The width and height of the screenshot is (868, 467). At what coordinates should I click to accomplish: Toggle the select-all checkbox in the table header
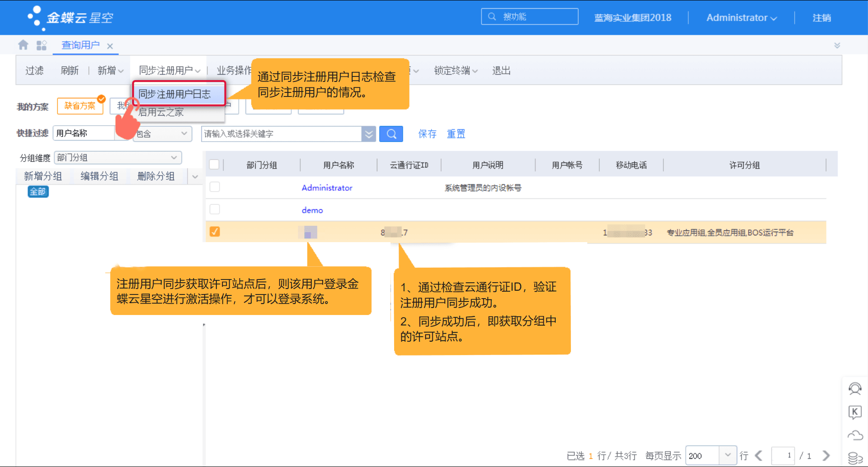coord(214,164)
